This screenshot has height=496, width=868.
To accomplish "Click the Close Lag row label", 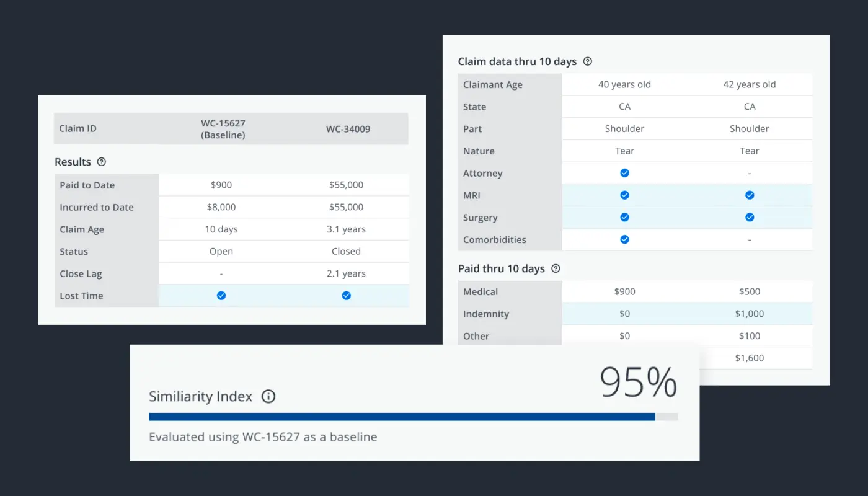I will 81,273.
